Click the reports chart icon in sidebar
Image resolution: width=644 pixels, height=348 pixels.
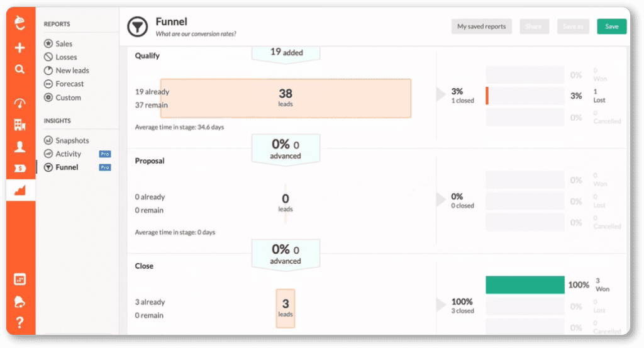[20, 189]
